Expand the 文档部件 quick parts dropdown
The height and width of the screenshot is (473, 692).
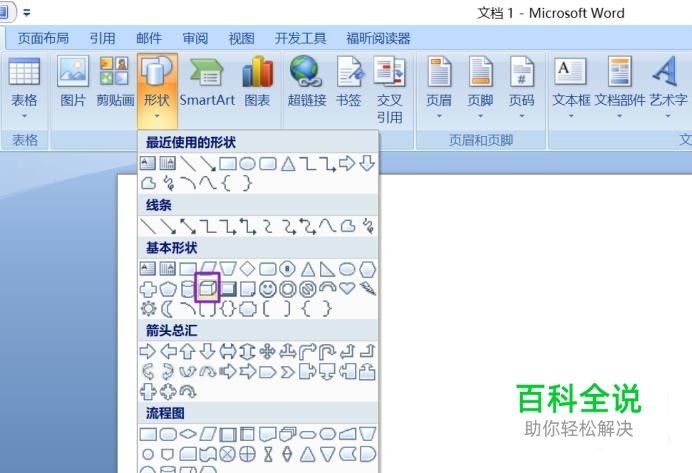(619, 116)
